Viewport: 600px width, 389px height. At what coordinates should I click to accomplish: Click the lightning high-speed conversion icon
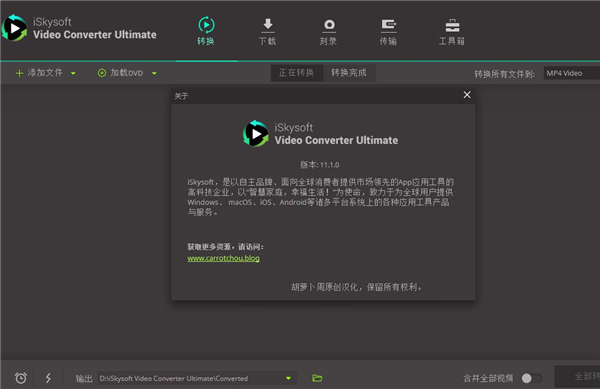(48, 378)
